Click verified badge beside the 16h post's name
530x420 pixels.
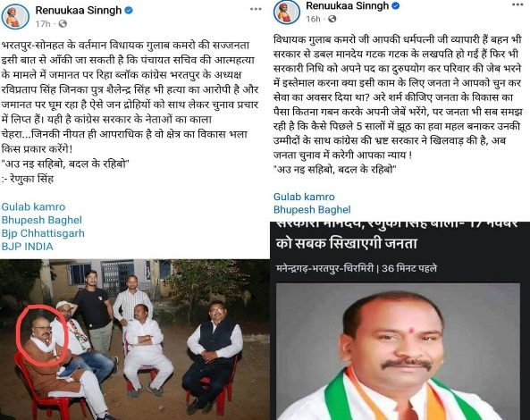pyautogui.click(x=396, y=5)
